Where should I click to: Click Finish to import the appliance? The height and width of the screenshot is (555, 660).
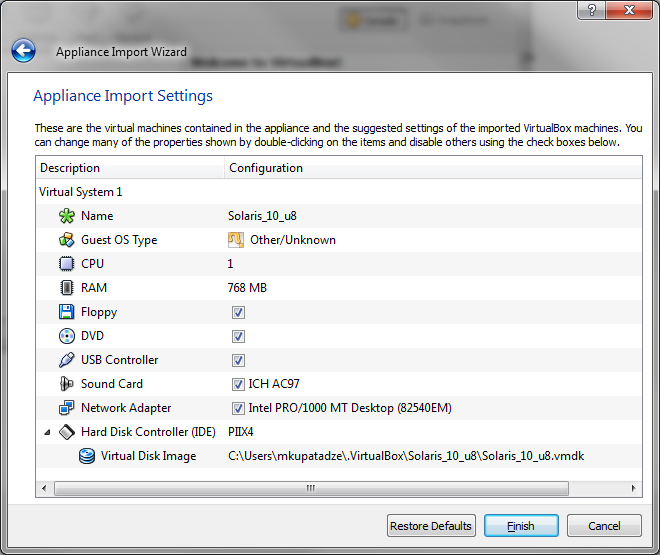521,526
